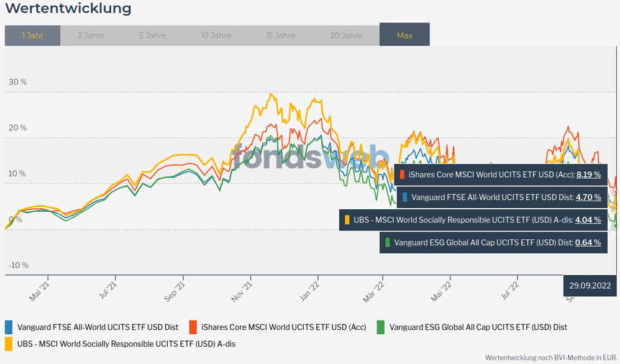
Task: Toggle UBS MSCI World Socially Responsible legend entry
Action: (126, 343)
